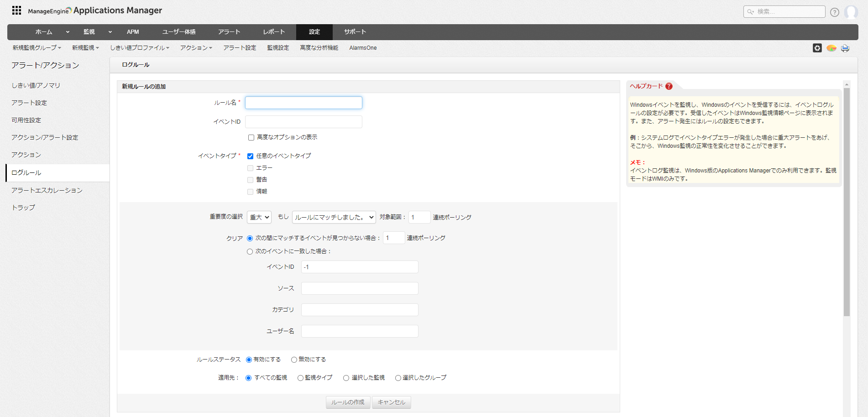Select アラートエスカレーション in the sidebar
The height and width of the screenshot is (417, 868).
pyautogui.click(x=47, y=190)
